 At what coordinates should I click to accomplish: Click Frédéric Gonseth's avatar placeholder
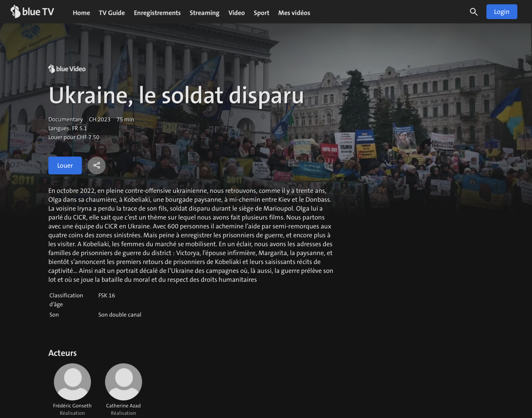point(72,382)
